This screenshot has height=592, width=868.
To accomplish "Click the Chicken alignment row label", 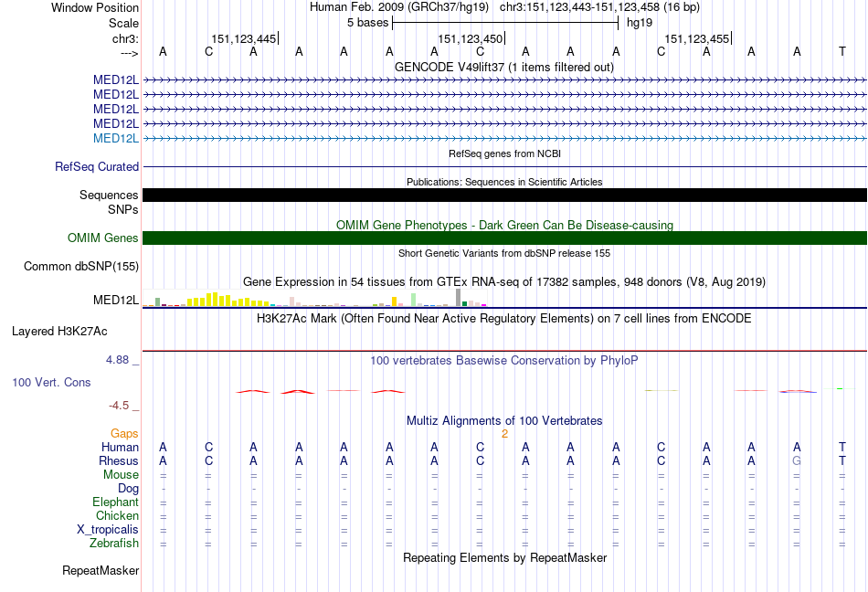I will [117, 515].
